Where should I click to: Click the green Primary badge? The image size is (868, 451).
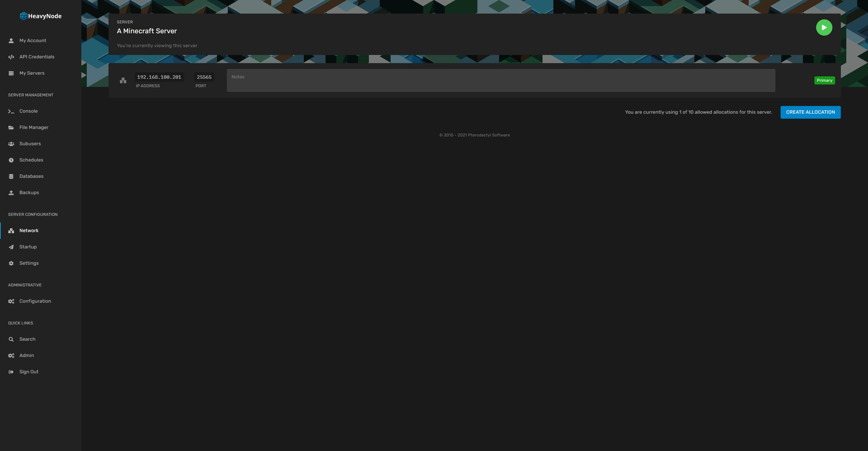pyautogui.click(x=825, y=80)
